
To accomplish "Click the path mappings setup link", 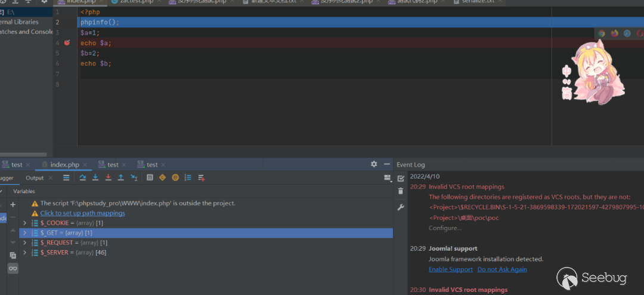I will pos(82,213).
